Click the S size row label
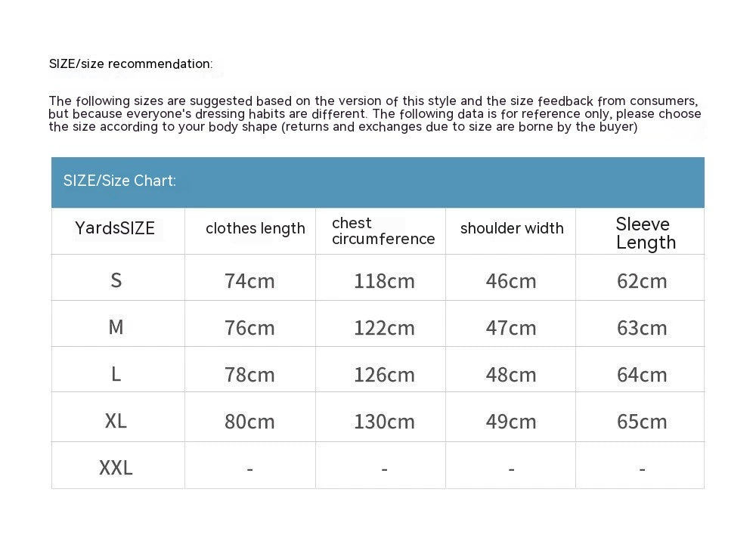 116,281
